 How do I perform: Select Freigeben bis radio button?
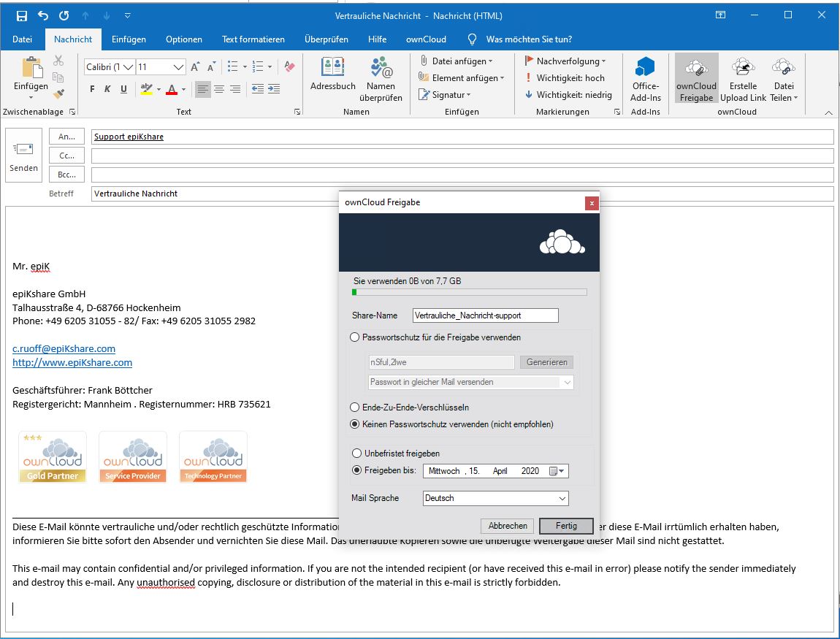356,470
